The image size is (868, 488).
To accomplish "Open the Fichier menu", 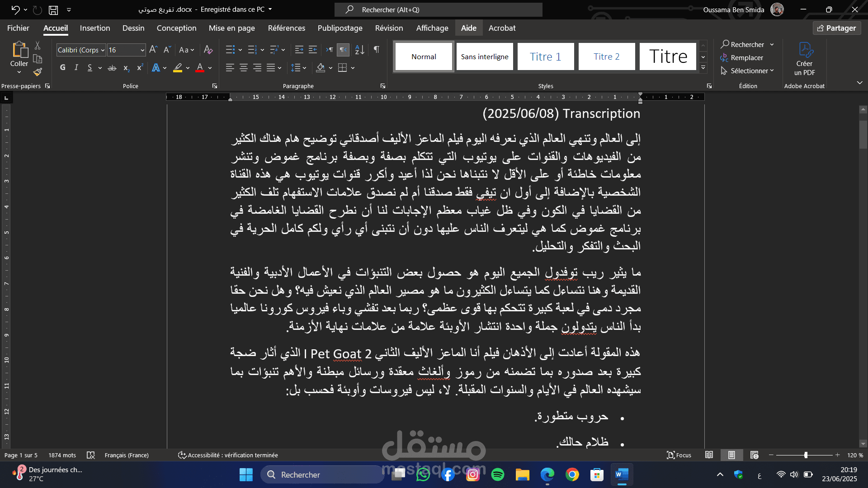I will [x=18, y=28].
